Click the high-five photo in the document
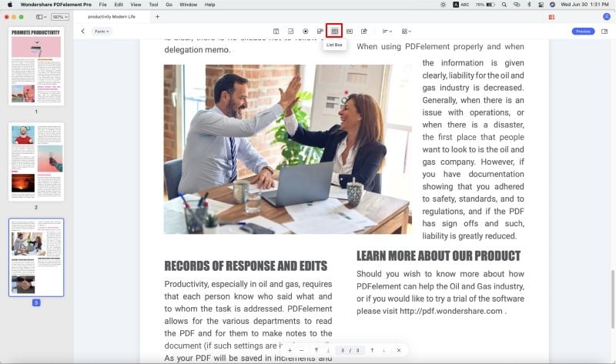Image resolution: width=616 pixels, height=364 pixels. coord(287,149)
